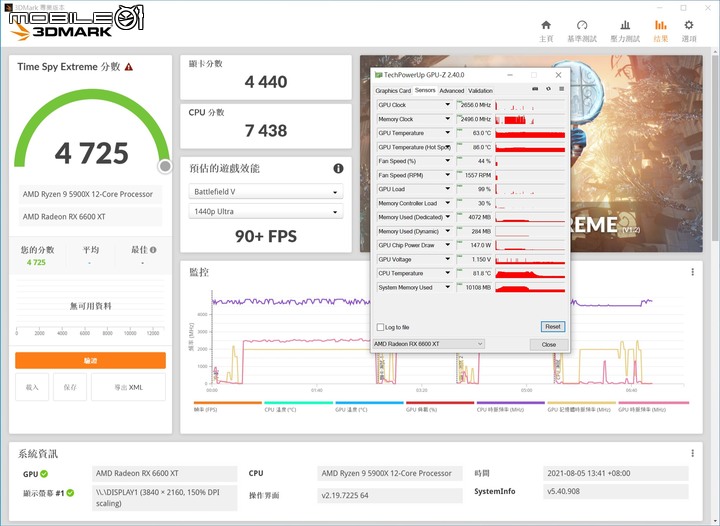Click the v2.19.7225 64 version value
Screen dimensions: 720x526
point(389,495)
